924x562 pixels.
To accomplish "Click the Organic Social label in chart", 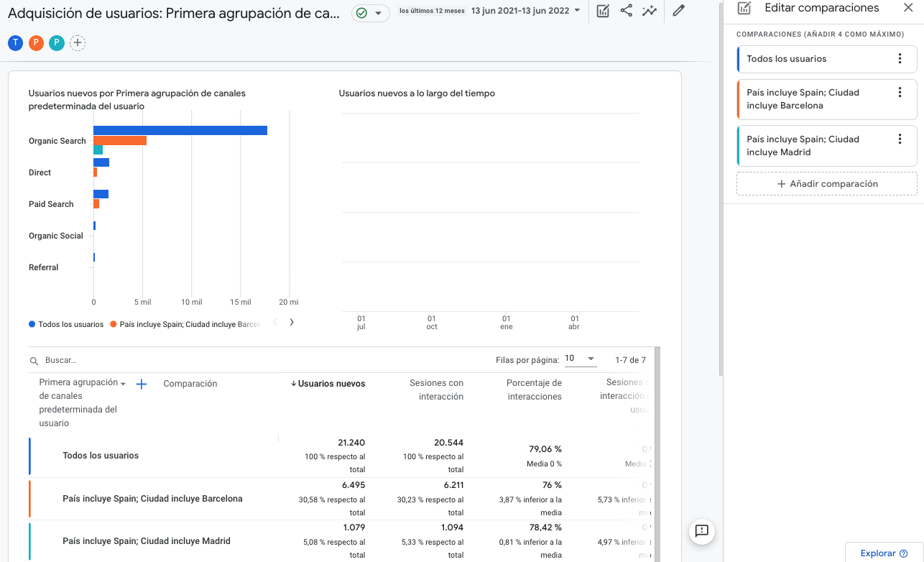I will tap(56, 236).
